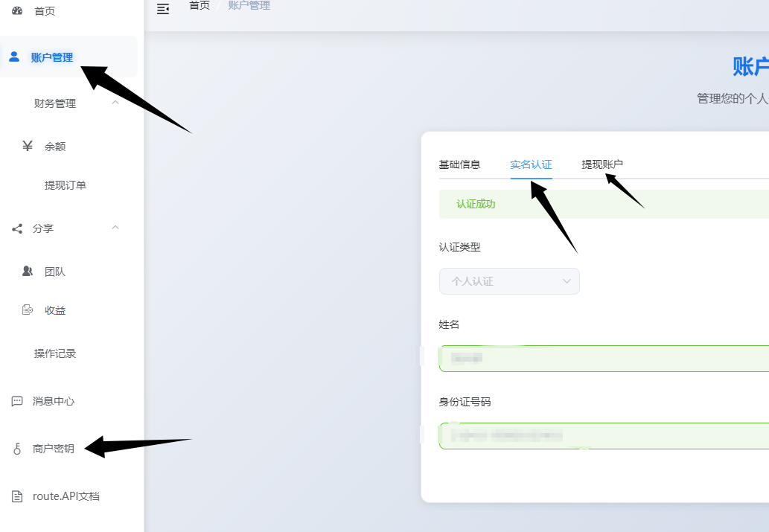
Task: Click the message bubble icon for 消息中心
Action: pos(17,401)
